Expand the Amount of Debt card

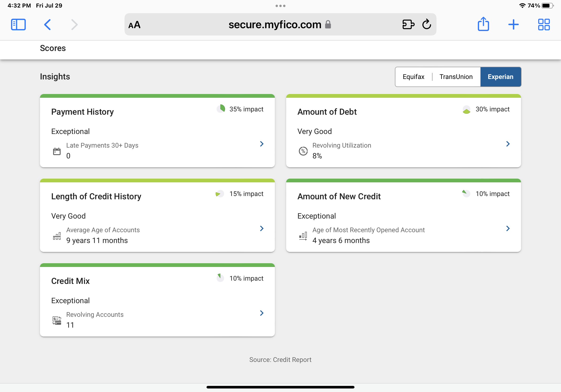508,144
